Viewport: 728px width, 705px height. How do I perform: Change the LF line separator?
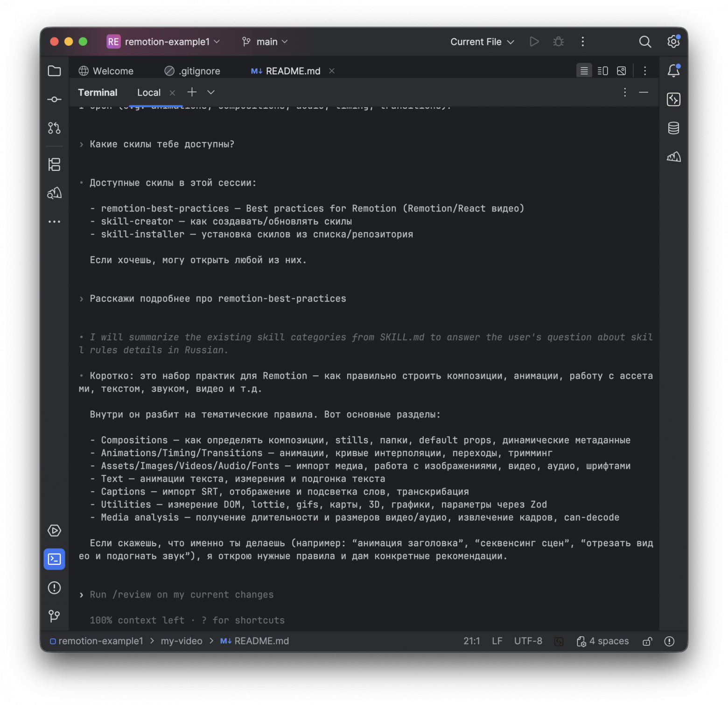(497, 641)
